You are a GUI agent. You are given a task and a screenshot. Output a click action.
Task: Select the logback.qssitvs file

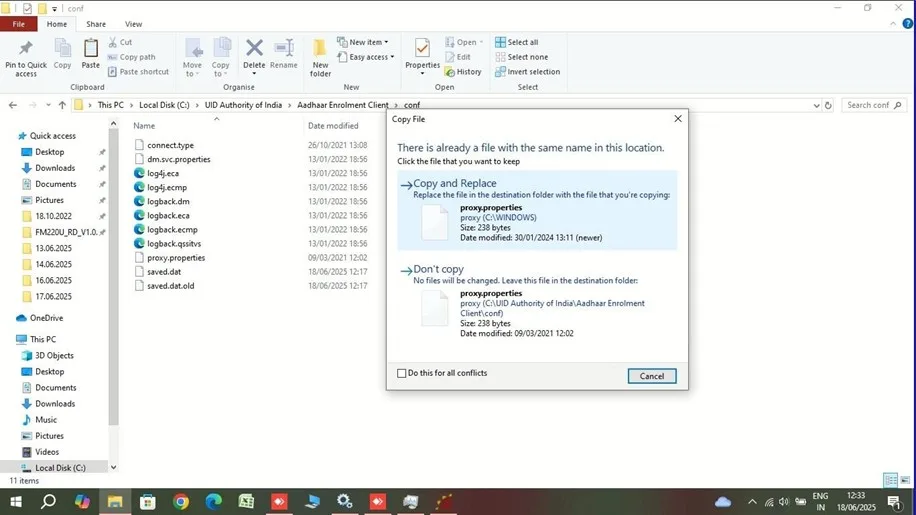point(174,243)
